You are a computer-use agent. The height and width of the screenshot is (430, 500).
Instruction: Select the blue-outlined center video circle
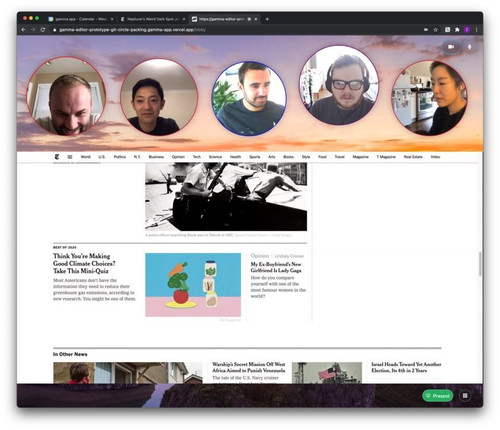coord(249,98)
